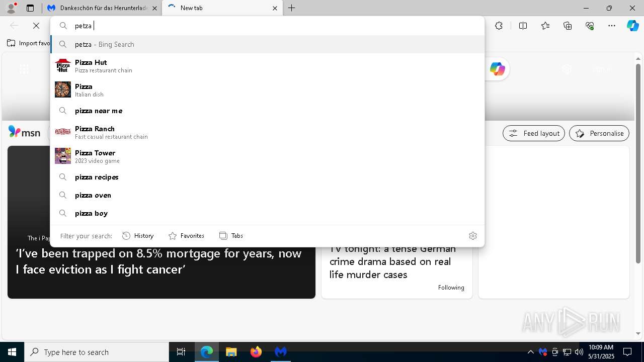Screen dimensions: 644x362
Task: Open the search suggestions settings gear
Action: tap(472, 236)
